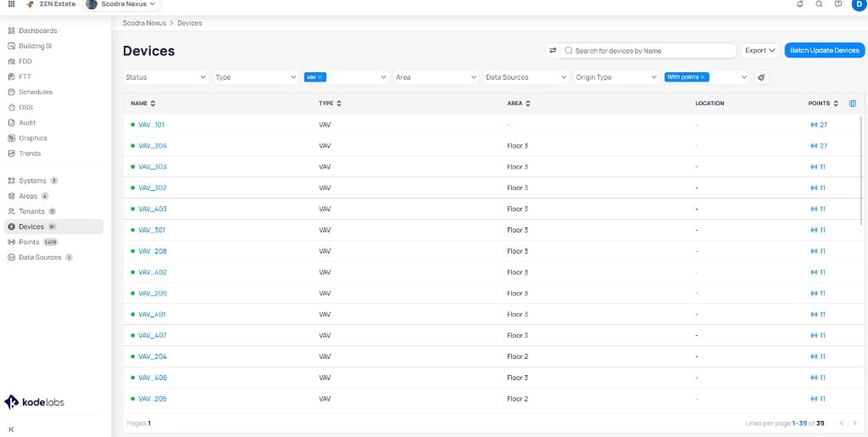Clear all filters with the broom icon
Screen dimensions: 868x437
pos(761,77)
